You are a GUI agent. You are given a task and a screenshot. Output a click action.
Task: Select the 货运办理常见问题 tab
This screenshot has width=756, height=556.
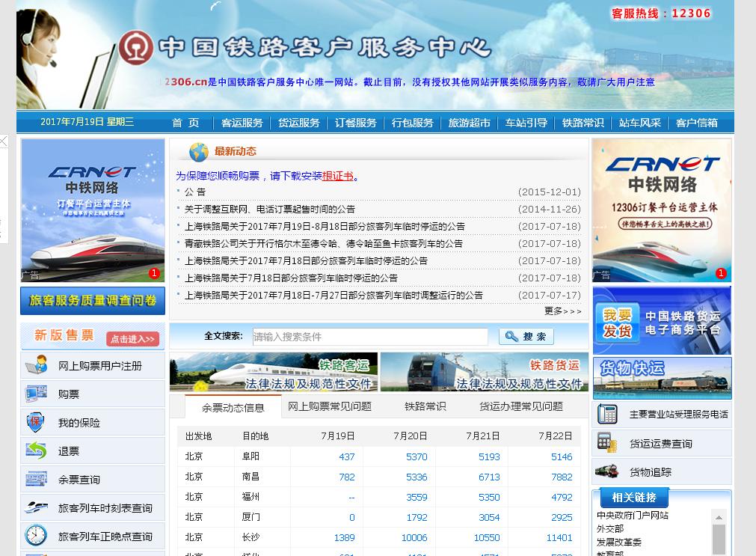point(521,406)
